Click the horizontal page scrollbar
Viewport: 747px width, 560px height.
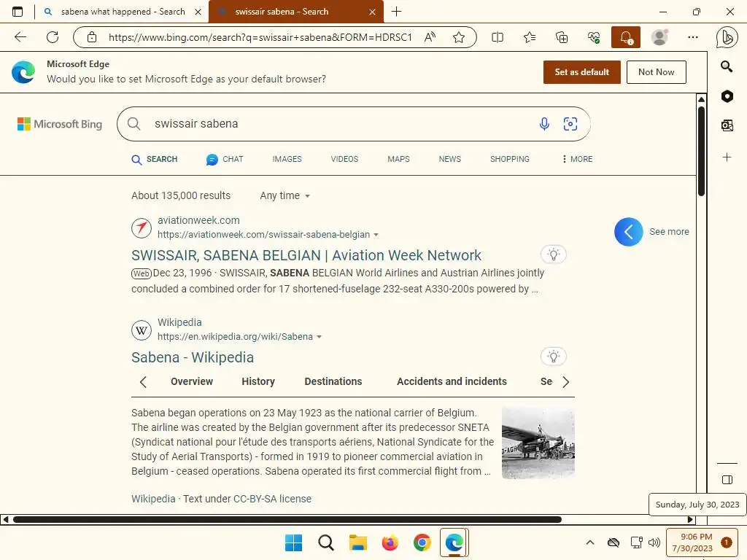(x=287, y=519)
